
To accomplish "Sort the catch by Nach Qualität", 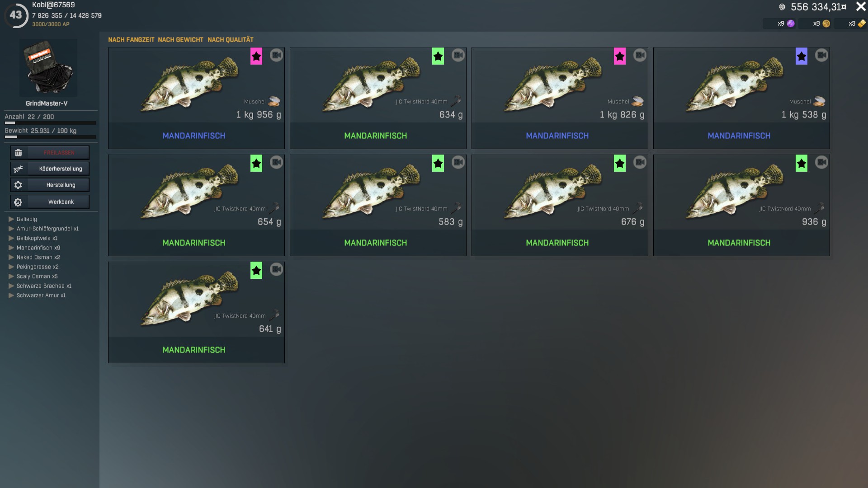I will click(x=231, y=40).
